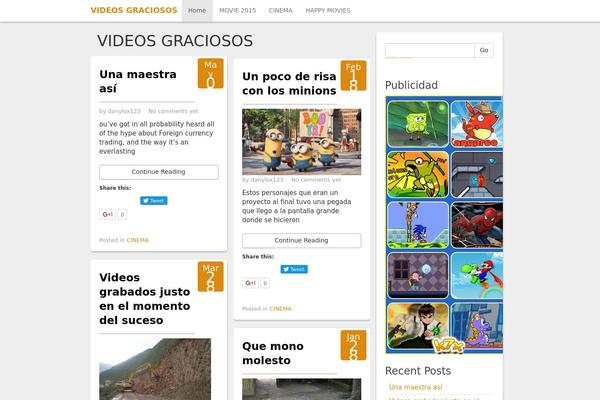Open MOVIE 2015 menu item
This screenshot has height=400, width=600.
pos(237,10)
